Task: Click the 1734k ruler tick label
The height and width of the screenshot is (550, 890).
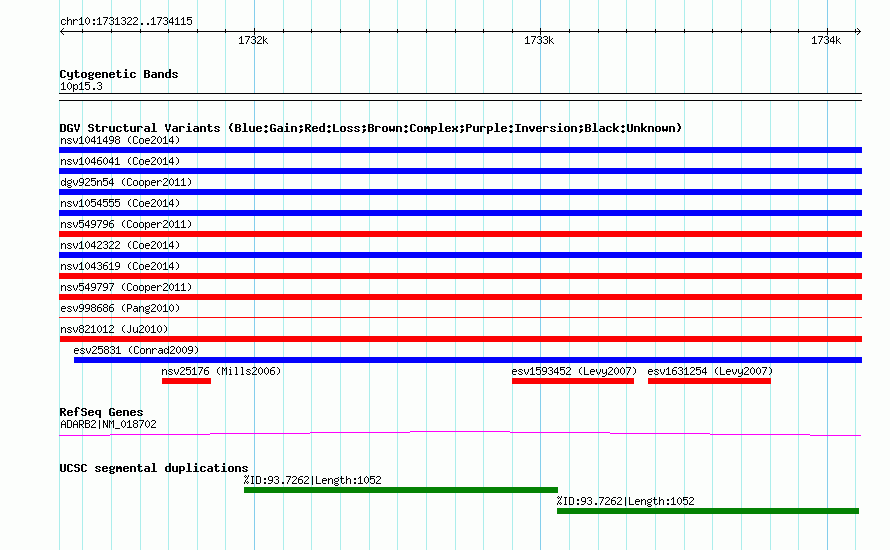Action: pyautogui.click(x=826, y=40)
